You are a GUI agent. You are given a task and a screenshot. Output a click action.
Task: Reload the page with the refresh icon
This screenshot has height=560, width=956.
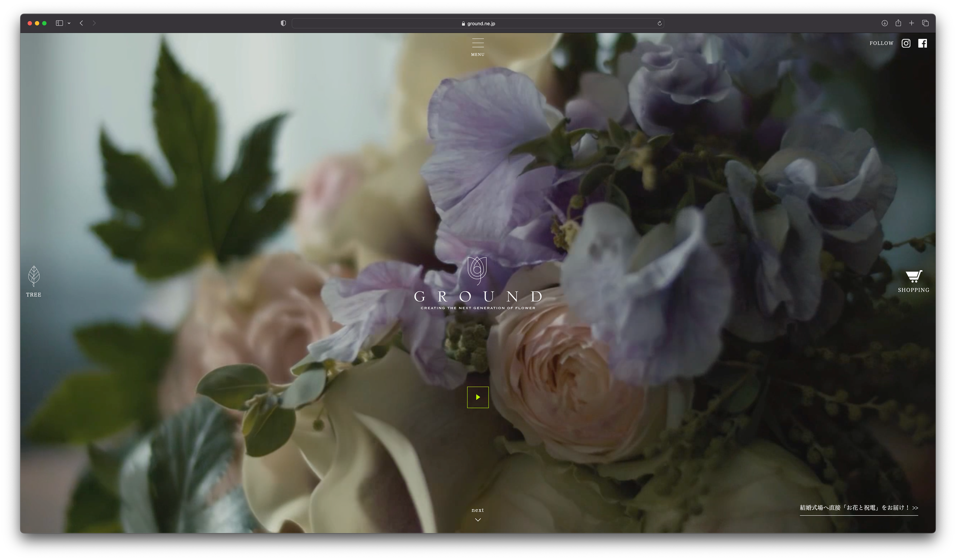coord(659,23)
